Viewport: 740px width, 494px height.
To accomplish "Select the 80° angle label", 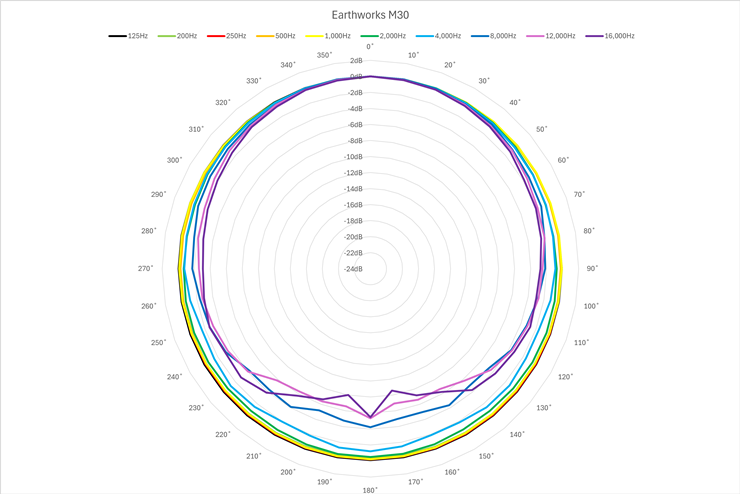I will (x=589, y=231).
